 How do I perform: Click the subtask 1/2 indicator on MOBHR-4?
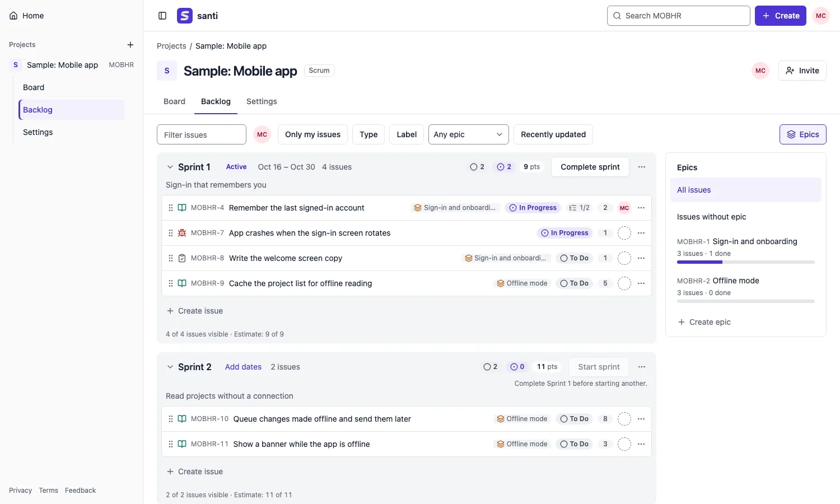(x=579, y=208)
